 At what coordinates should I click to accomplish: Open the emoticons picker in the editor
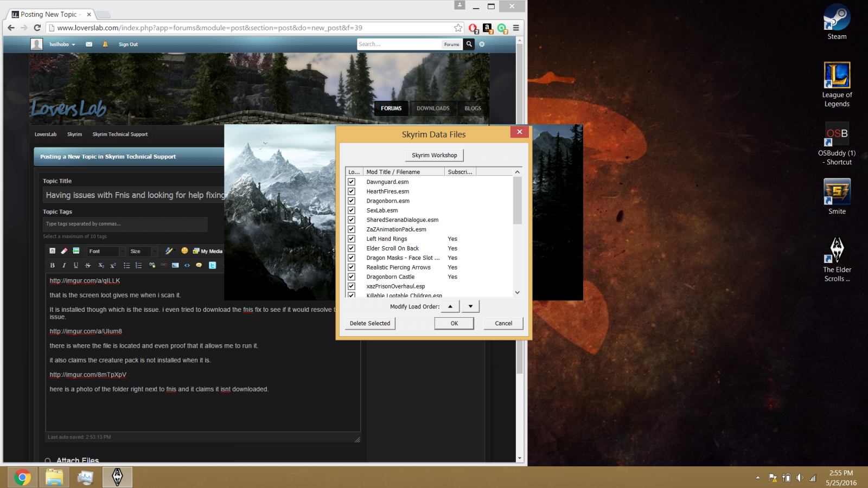click(x=184, y=251)
